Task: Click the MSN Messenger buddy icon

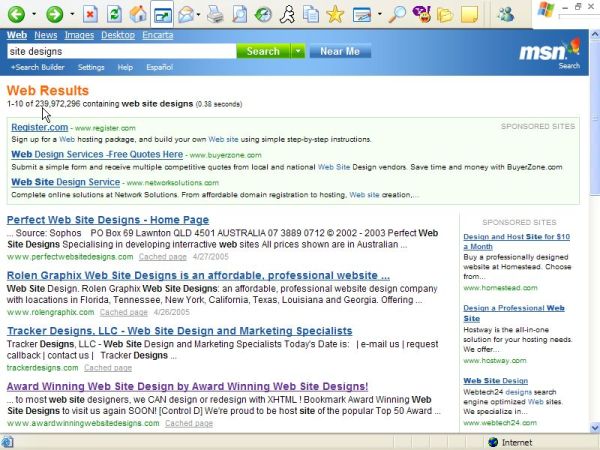Action: point(506,14)
